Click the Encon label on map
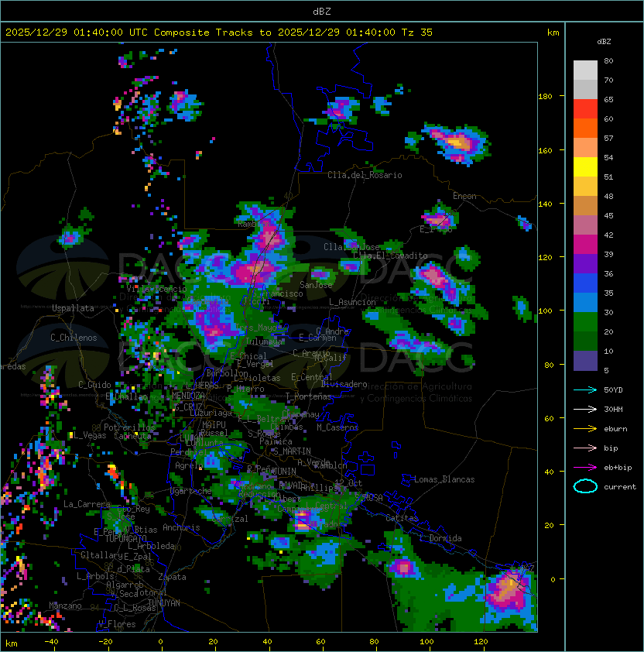The image size is (644, 652). point(464,196)
